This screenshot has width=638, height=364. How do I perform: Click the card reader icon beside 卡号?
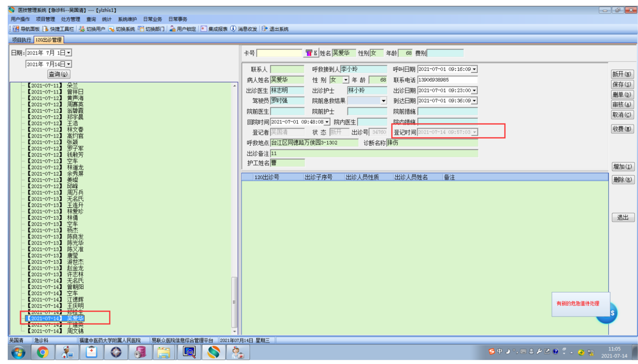(x=309, y=53)
